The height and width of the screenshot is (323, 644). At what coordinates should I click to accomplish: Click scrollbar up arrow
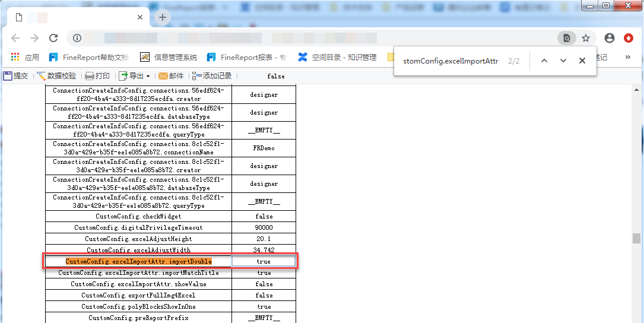tap(637, 90)
